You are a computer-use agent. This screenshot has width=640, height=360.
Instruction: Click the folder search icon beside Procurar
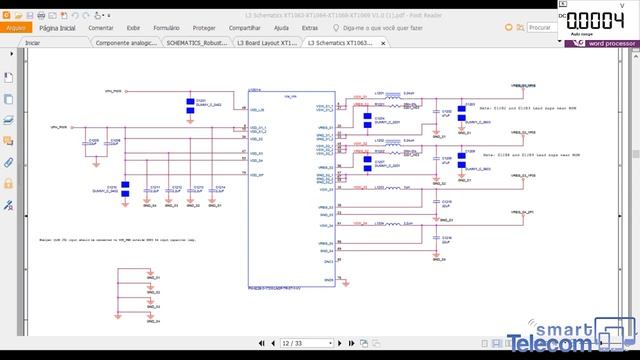tap(520, 28)
